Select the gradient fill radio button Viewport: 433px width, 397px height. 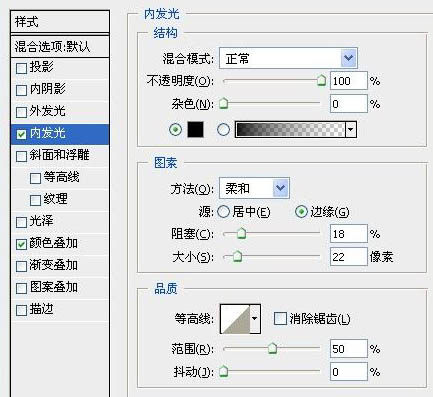click(x=223, y=129)
